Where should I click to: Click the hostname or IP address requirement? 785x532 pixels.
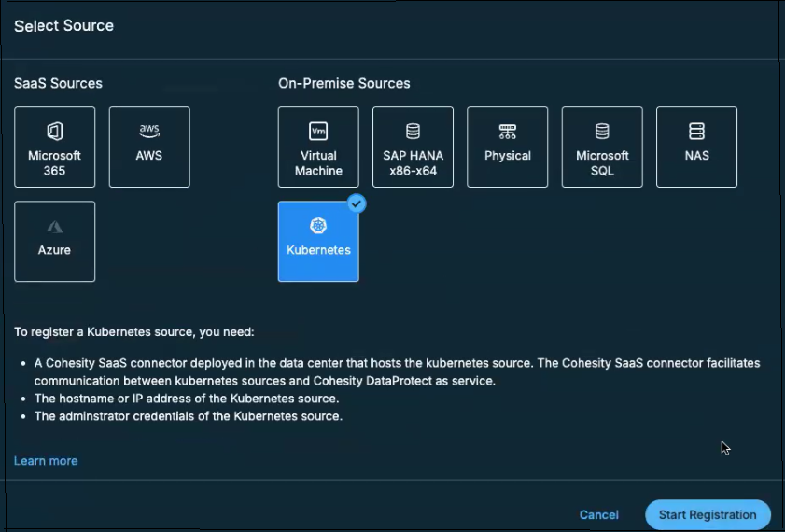click(x=186, y=399)
